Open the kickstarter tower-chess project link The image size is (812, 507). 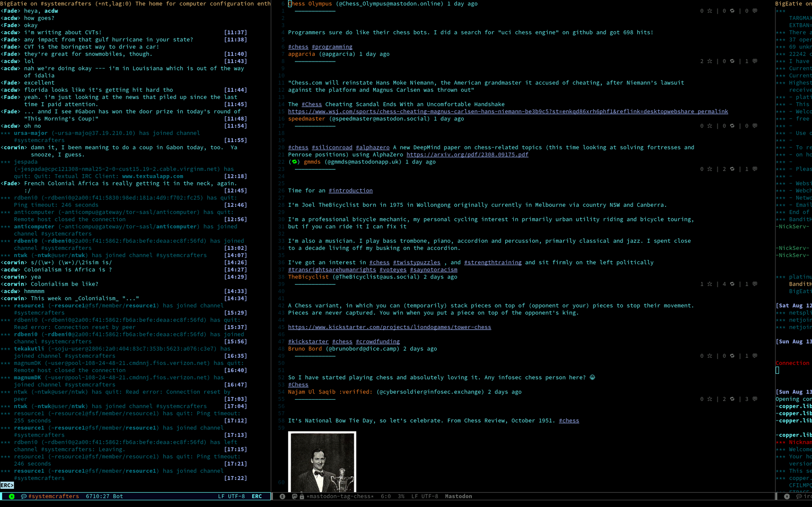(389, 327)
